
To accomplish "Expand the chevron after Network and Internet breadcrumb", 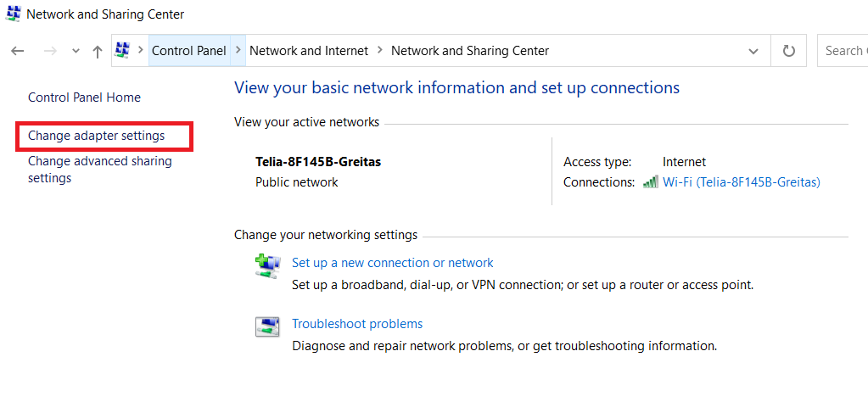I will (x=380, y=51).
